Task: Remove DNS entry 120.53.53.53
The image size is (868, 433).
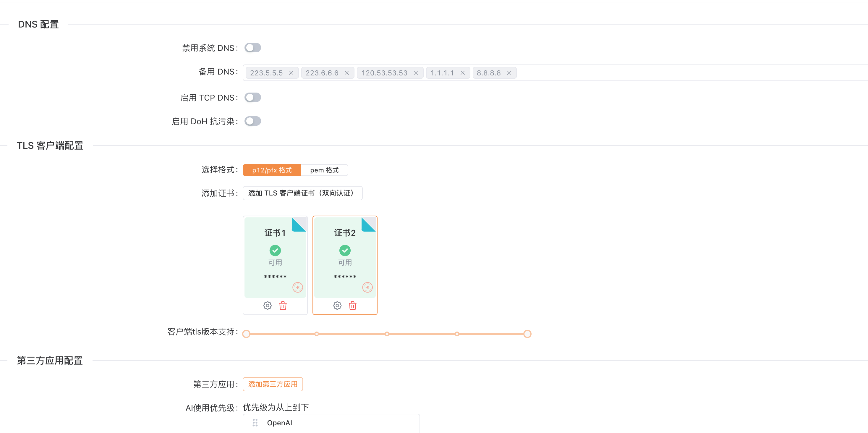Action: (x=416, y=73)
